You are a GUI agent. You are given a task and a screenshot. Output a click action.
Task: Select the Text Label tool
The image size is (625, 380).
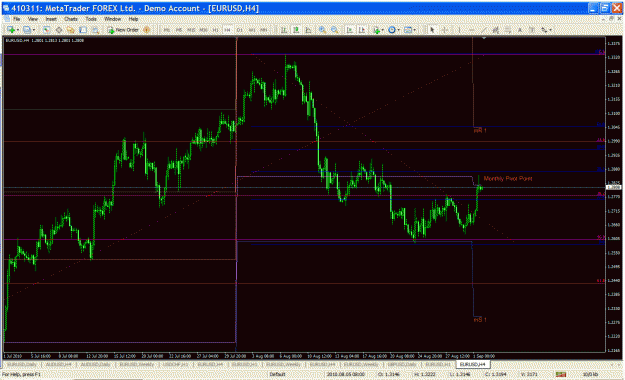532,30
